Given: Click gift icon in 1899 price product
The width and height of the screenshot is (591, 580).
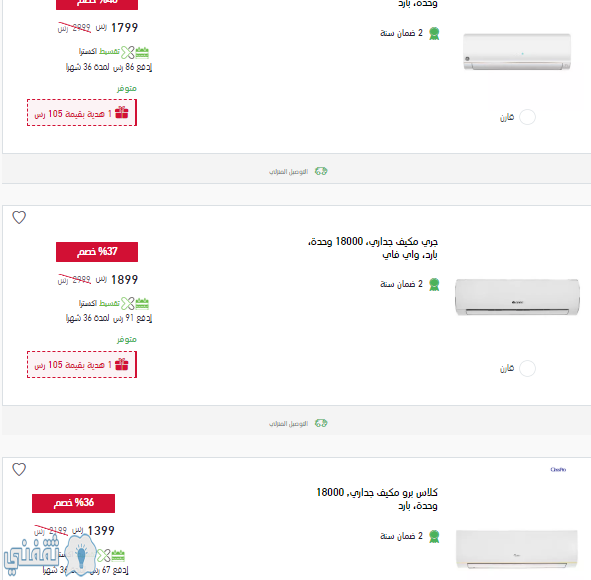Looking at the screenshot, I should coord(122,364).
